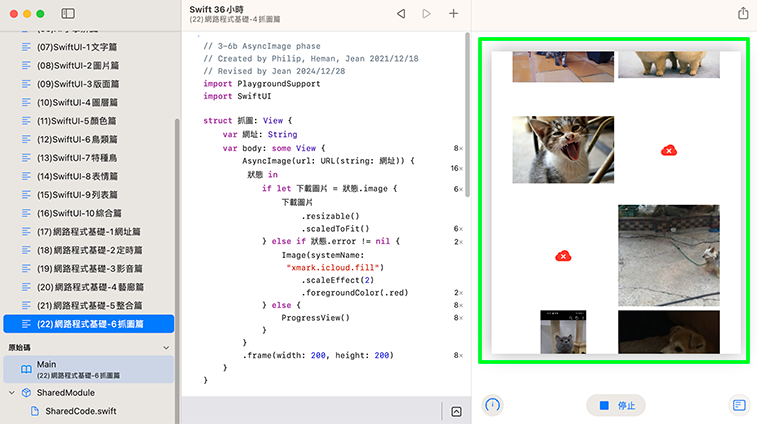The width and height of the screenshot is (757, 424).
Task: Open the console output icon bottom right
Action: 739,405
